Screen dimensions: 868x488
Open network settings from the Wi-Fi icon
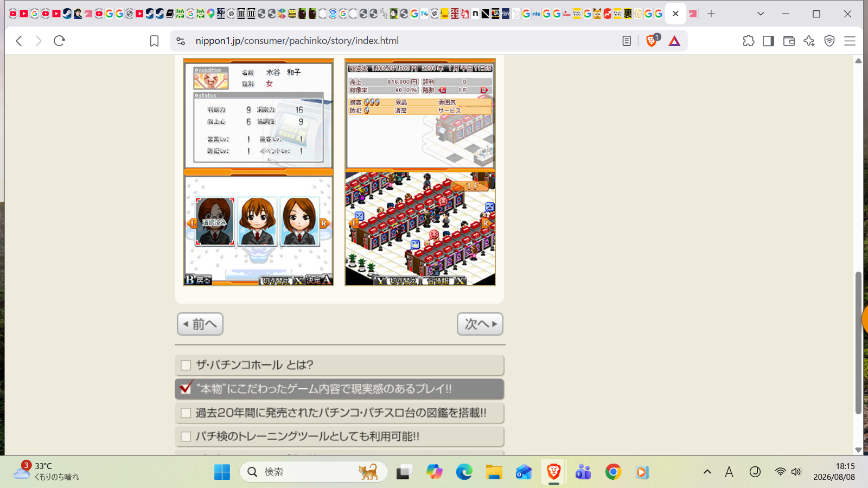(780, 472)
